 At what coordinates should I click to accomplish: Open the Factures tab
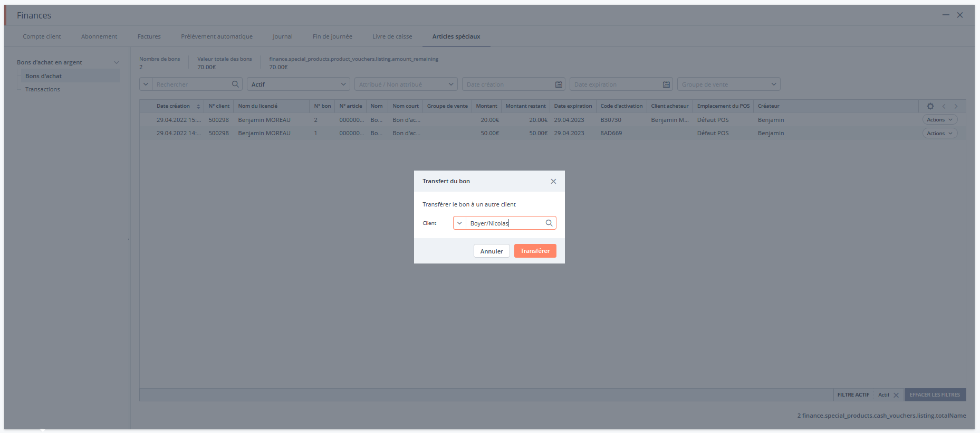149,36
